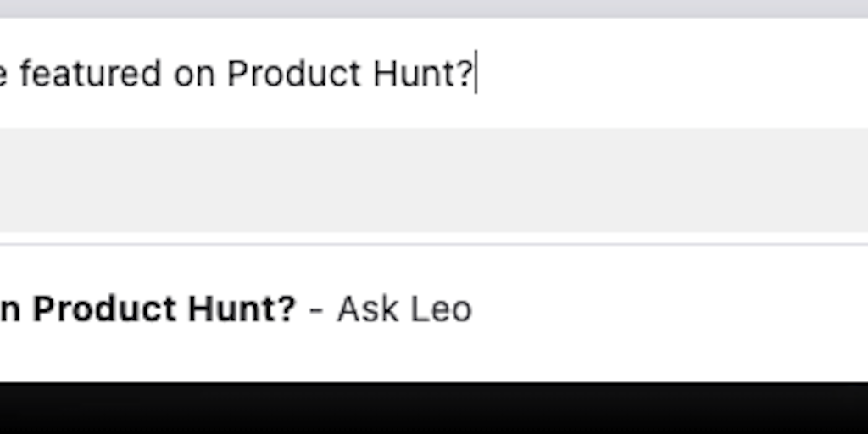The image size is (868, 434).
Task: Click the word 'on' in the address bar
Action: 194,74
